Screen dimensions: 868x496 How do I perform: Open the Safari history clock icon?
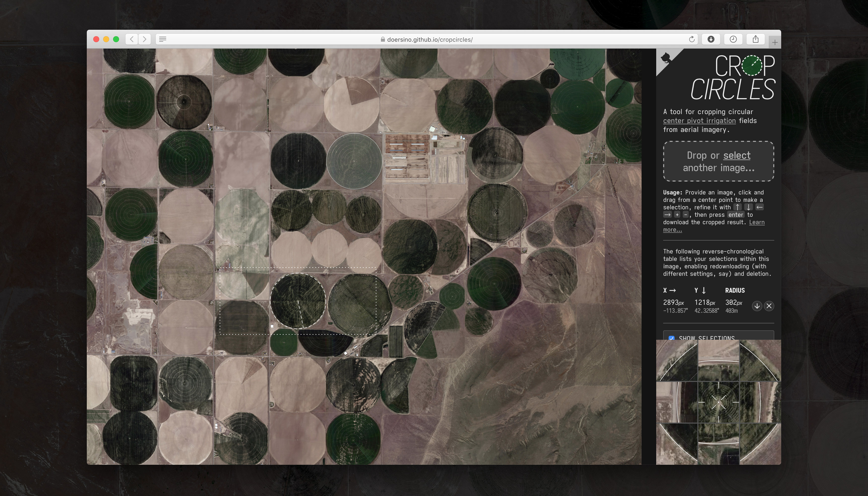coord(733,39)
